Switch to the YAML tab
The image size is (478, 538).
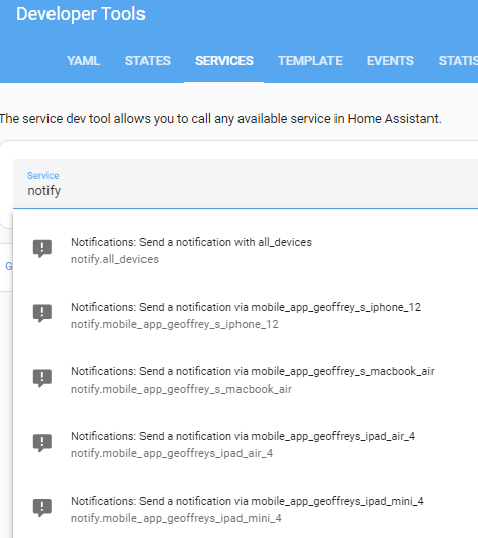tap(83, 61)
